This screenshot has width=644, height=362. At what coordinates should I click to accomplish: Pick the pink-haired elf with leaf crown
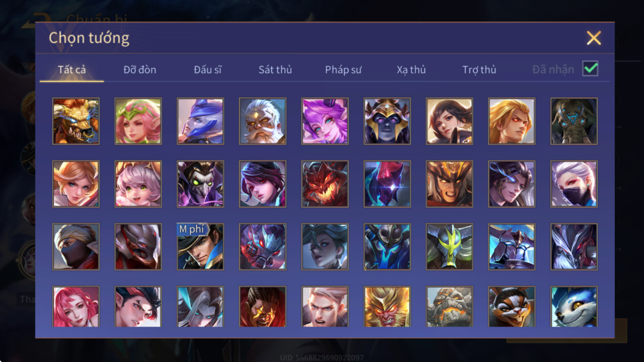[x=138, y=121]
